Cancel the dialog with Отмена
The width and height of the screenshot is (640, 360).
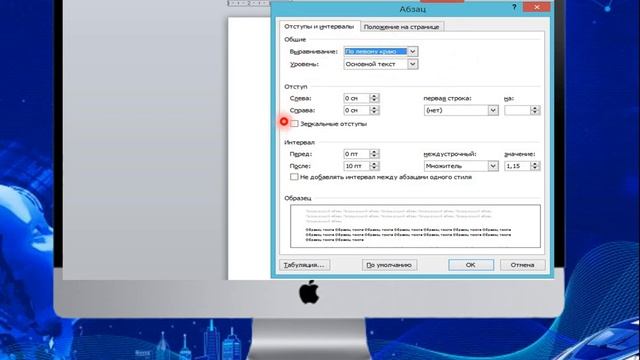[x=522, y=265]
